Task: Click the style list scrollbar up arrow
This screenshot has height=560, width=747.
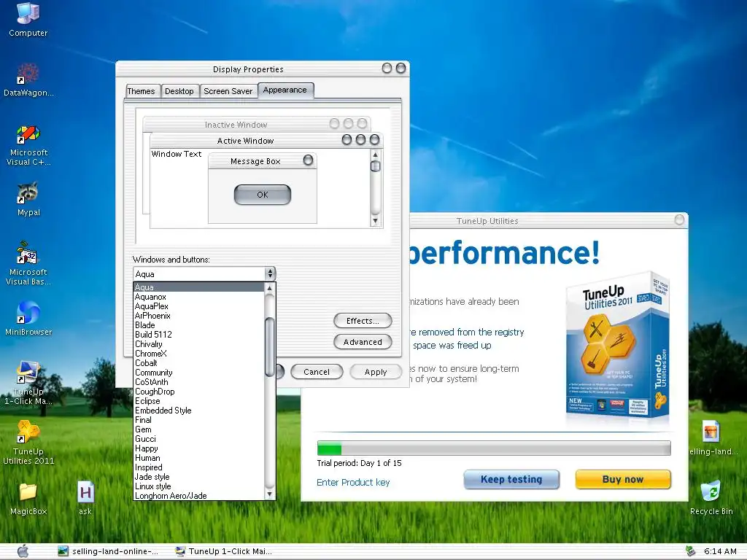Action: [x=270, y=288]
